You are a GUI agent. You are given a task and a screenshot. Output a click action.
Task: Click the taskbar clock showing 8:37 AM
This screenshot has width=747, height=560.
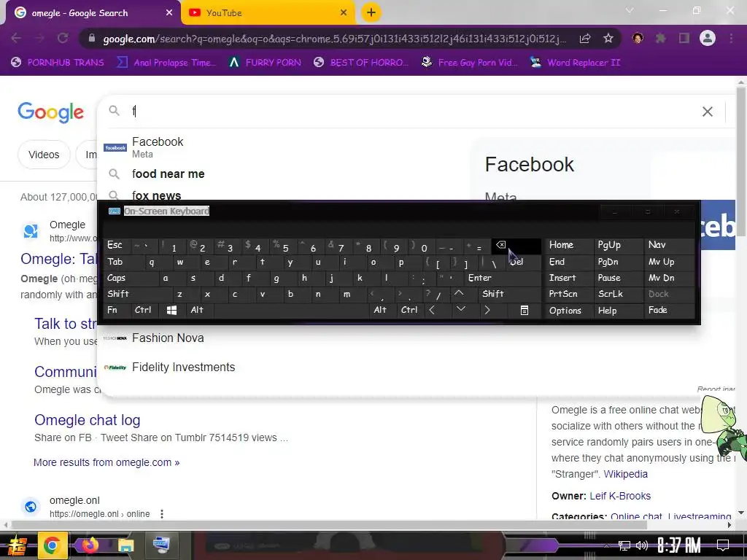coord(679,545)
